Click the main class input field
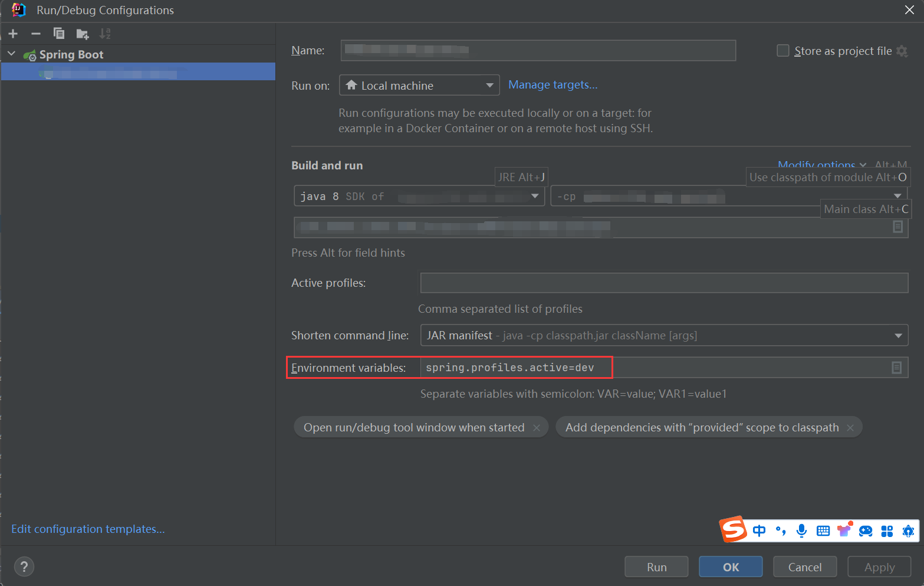Screen dimensions: 924x586 point(601,227)
